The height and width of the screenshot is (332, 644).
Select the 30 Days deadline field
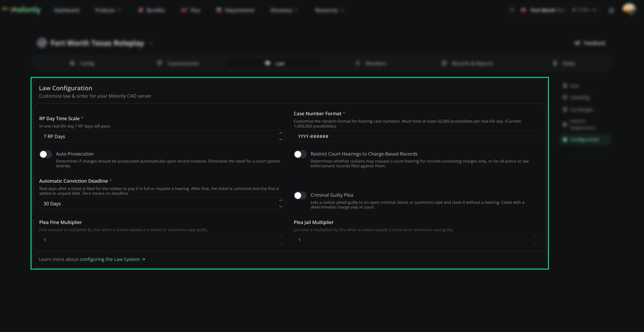(x=162, y=203)
